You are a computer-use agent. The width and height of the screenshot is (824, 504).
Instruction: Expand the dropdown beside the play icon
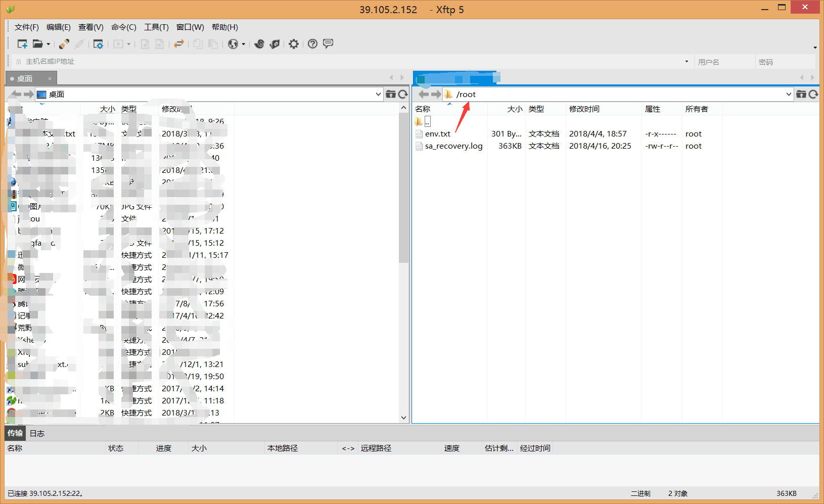coord(128,44)
